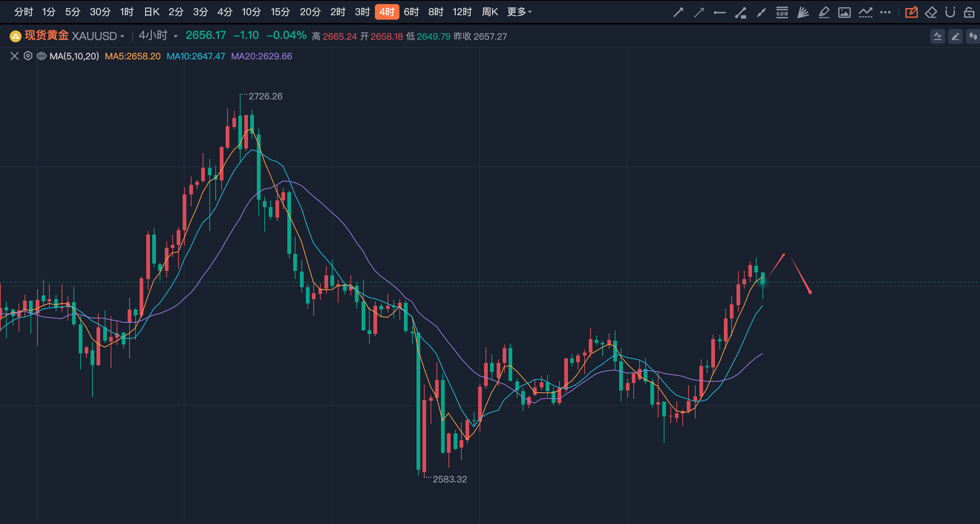Screen dimensions: 980x524
Task: Open the image insert tool
Action: pos(844,13)
